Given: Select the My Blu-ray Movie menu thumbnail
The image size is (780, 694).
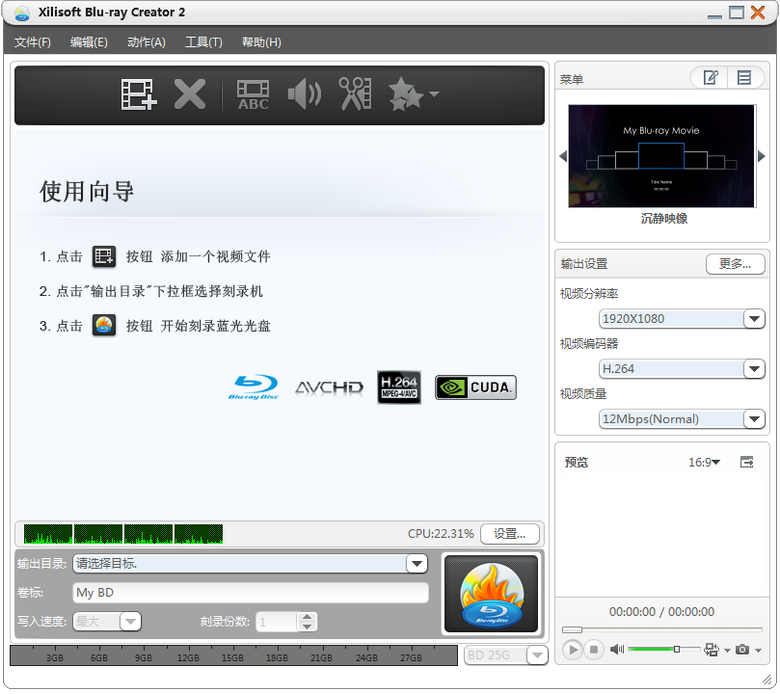Looking at the screenshot, I should pos(662,156).
